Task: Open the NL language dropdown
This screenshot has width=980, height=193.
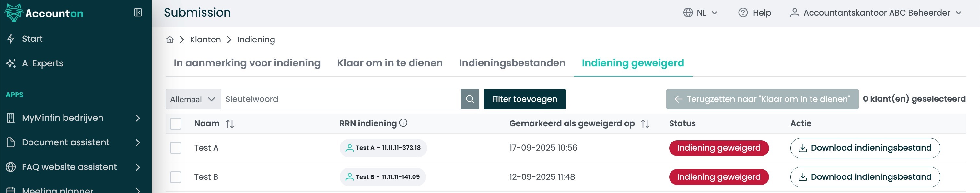Action: click(701, 13)
